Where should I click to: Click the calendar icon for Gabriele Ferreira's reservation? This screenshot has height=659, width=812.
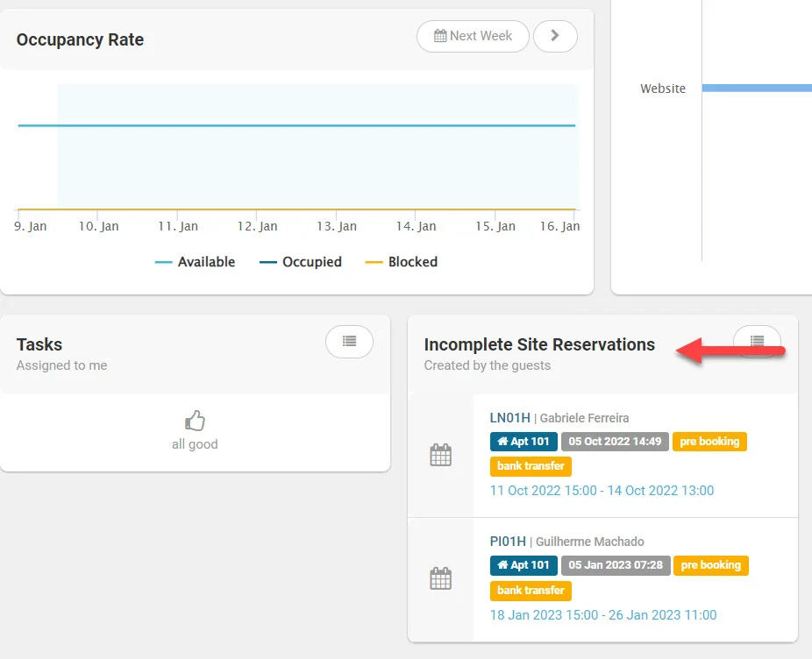441,455
